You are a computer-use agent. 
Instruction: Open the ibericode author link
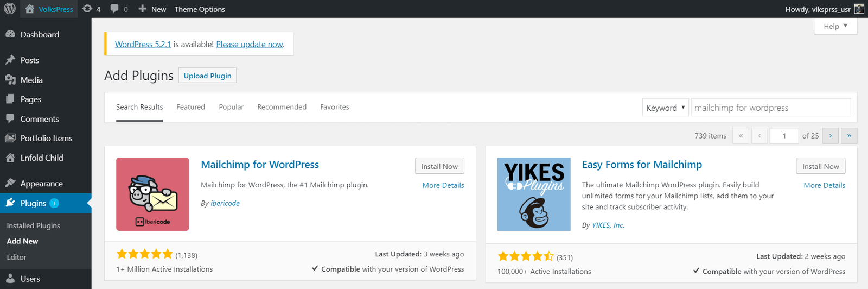tap(225, 203)
